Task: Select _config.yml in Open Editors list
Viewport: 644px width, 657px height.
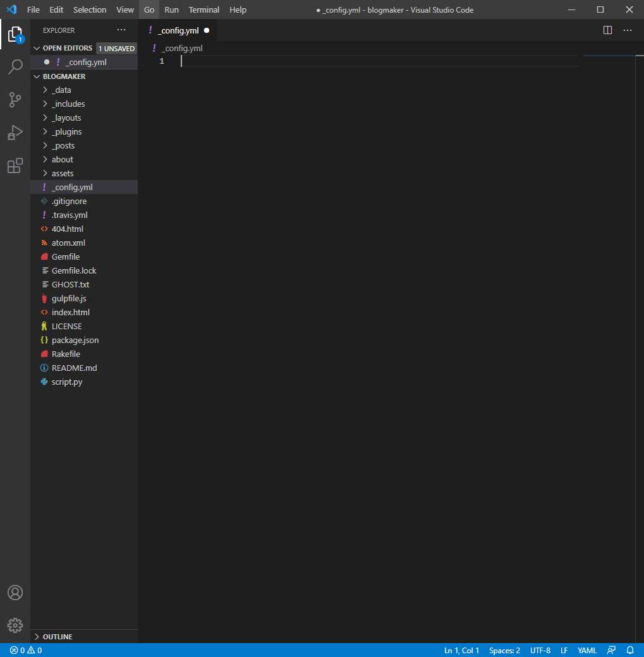Action: (84, 62)
